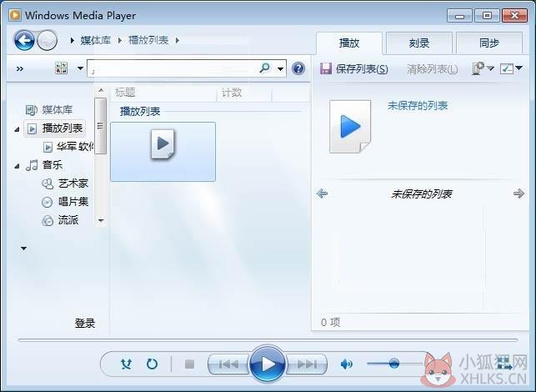This screenshot has width=536, height=392.
Task: Toggle repeat mode
Action: (152, 364)
